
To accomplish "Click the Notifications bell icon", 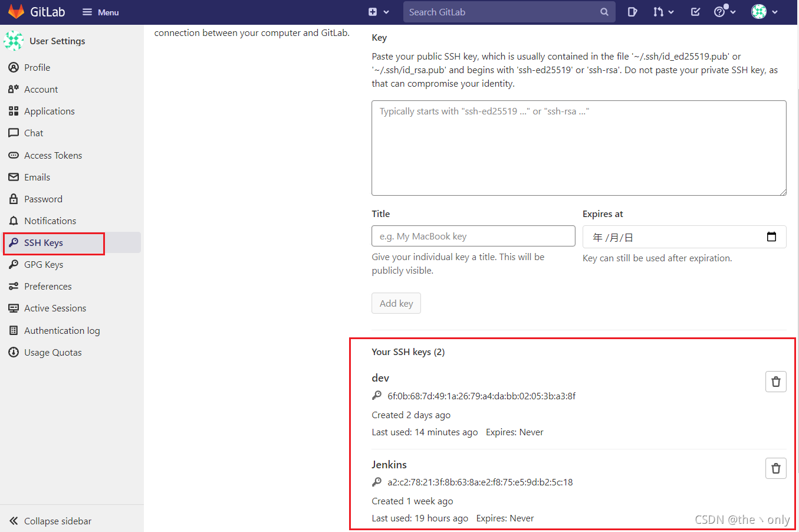I will 14,221.
